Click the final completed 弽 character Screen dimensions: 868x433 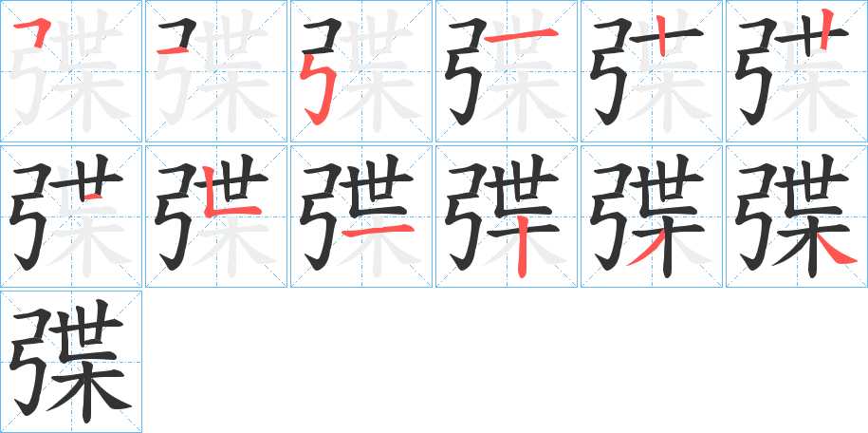click(x=71, y=362)
